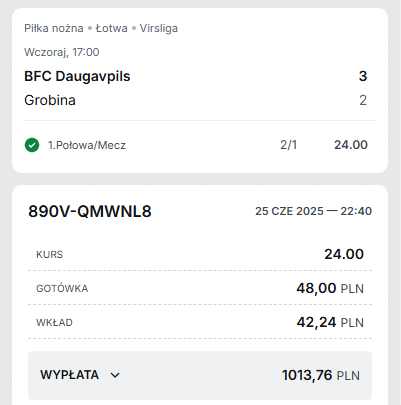Screen dimensions: 401x405
Task: Expand the WYPŁATA chevron arrow
Action: pyautogui.click(x=115, y=375)
